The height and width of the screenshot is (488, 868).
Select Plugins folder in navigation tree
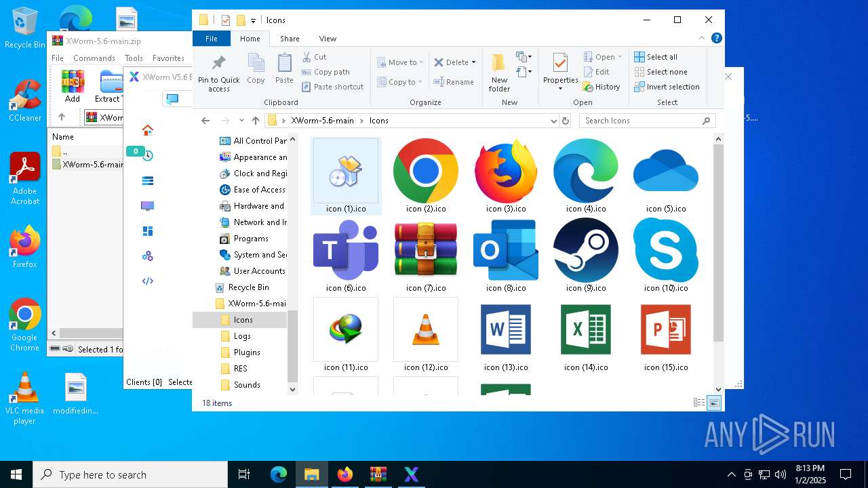tap(247, 352)
